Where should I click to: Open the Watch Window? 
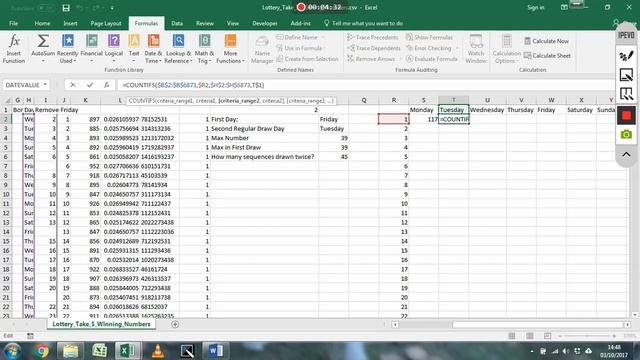pos(476,49)
